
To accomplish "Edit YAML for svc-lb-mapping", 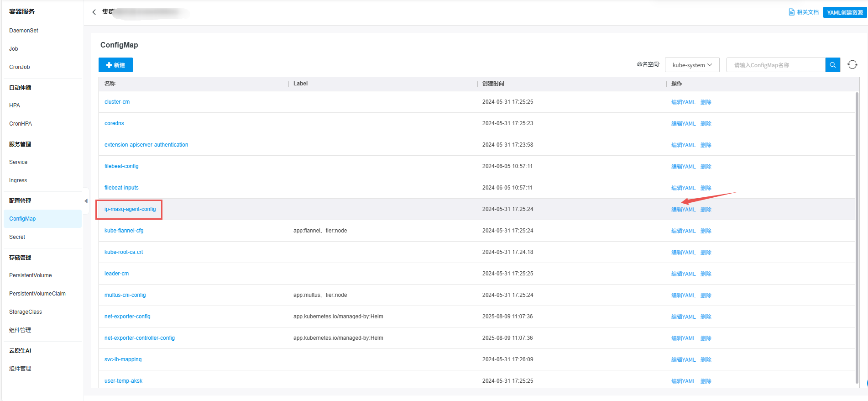I will pos(683,360).
